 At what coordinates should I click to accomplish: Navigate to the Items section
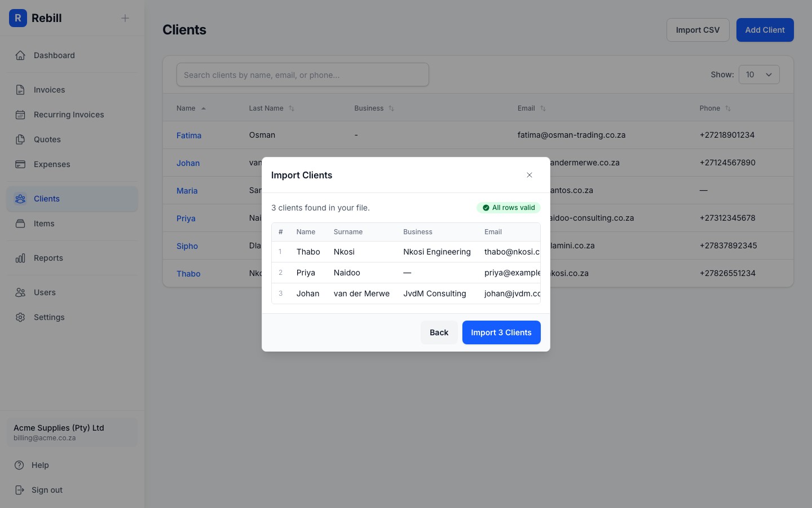coord(44,224)
